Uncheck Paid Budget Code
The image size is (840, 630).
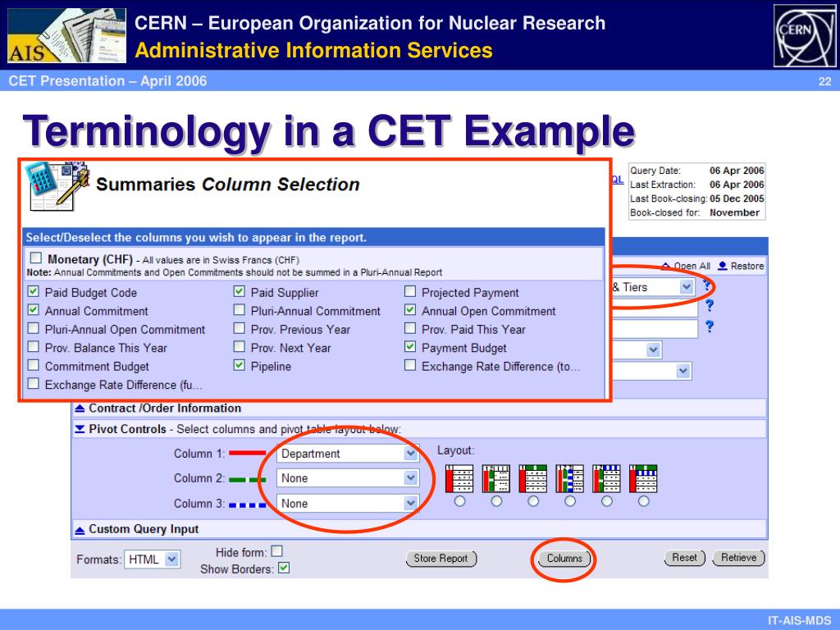pyautogui.click(x=33, y=291)
